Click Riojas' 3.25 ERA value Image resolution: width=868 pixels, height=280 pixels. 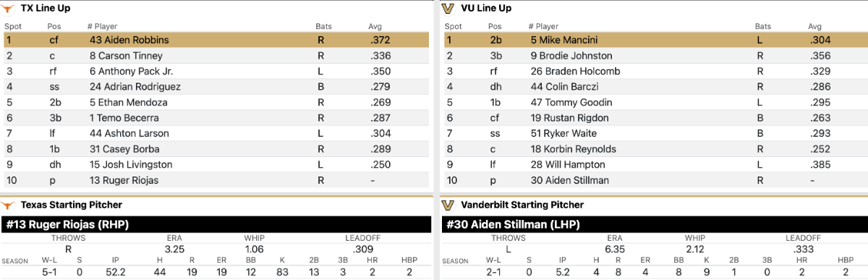pos(174,249)
